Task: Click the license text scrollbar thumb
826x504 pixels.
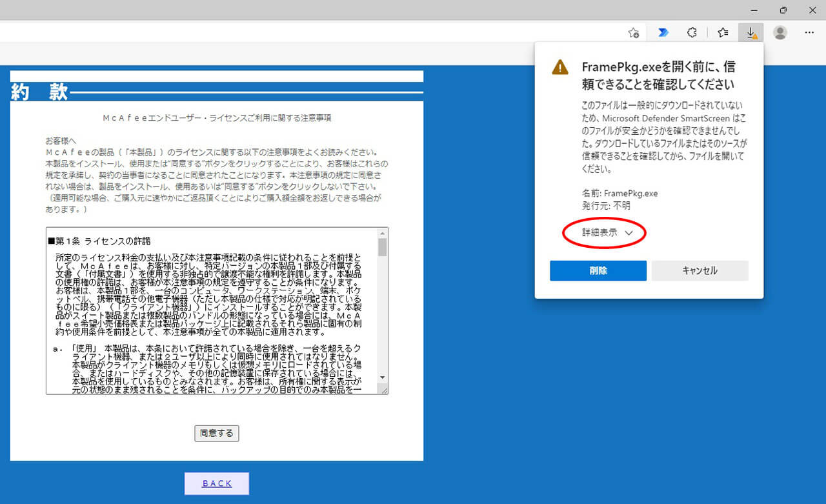Action: pos(382,247)
